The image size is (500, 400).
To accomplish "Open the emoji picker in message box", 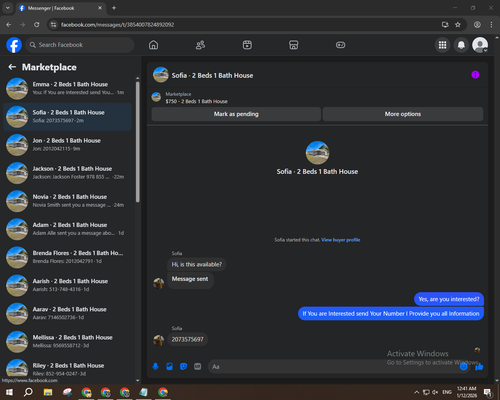I will [x=464, y=367].
